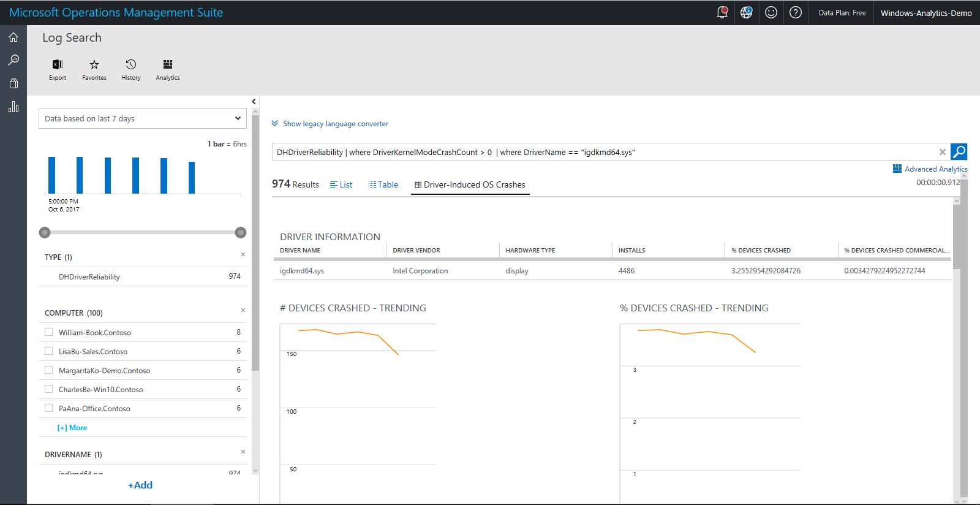The width and height of the screenshot is (980, 505).
Task: Click the Export to Excel icon
Action: [58, 65]
